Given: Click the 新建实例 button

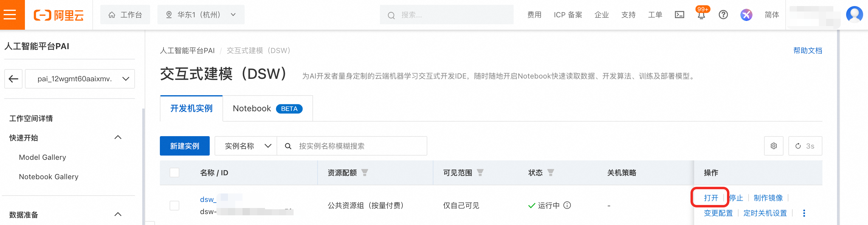Looking at the screenshot, I should 185,146.
